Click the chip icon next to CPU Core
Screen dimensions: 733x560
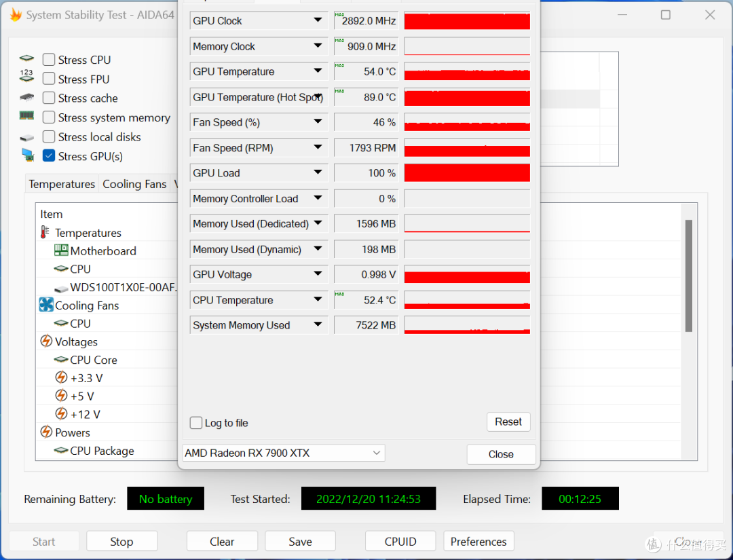pos(61,360)
